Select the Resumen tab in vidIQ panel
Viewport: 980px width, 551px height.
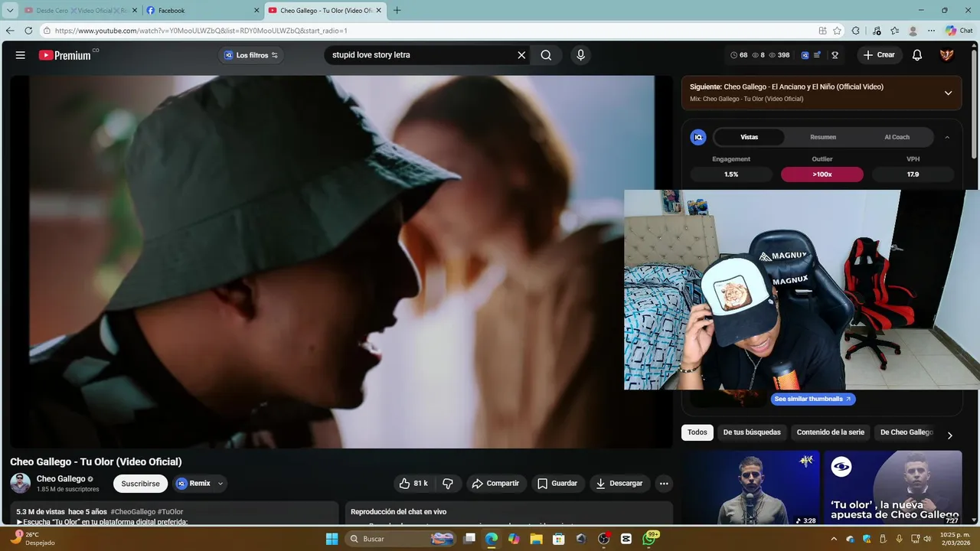[x=823, y=137]
